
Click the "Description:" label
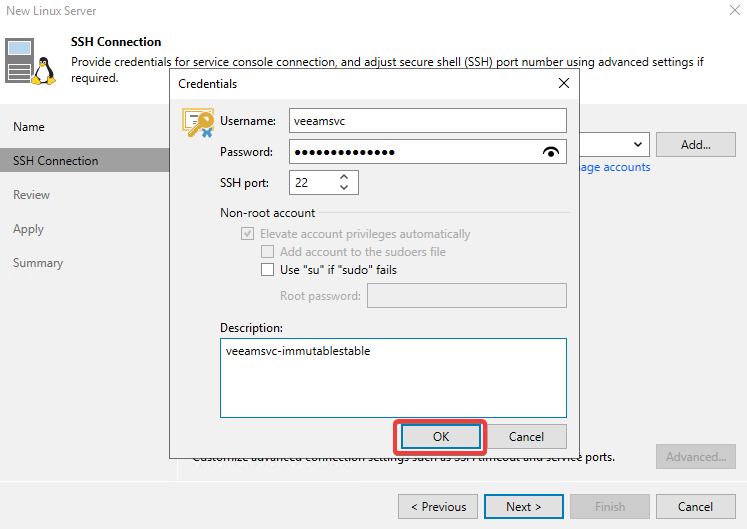click(251, 328)
